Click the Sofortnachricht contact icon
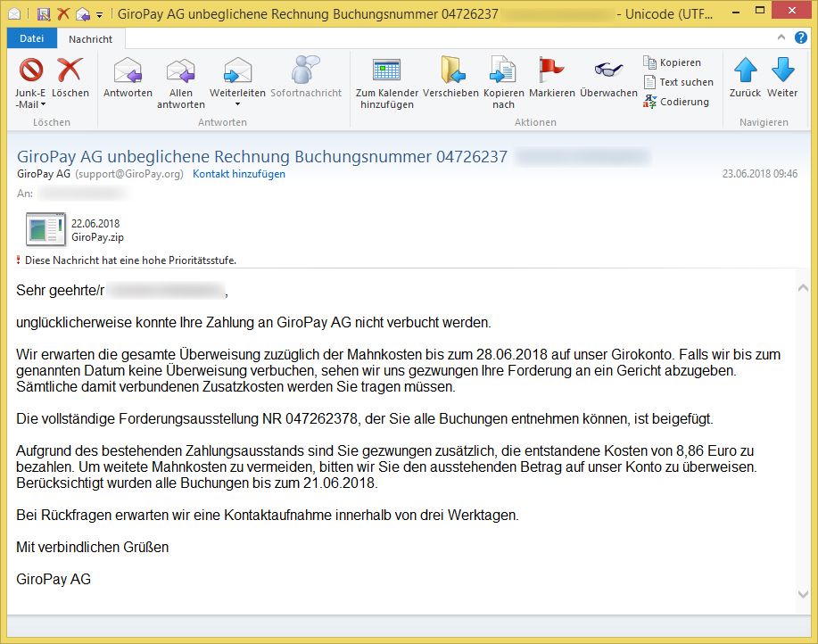The height and width of the screenshot is (644, 818). tap(305, 70)
